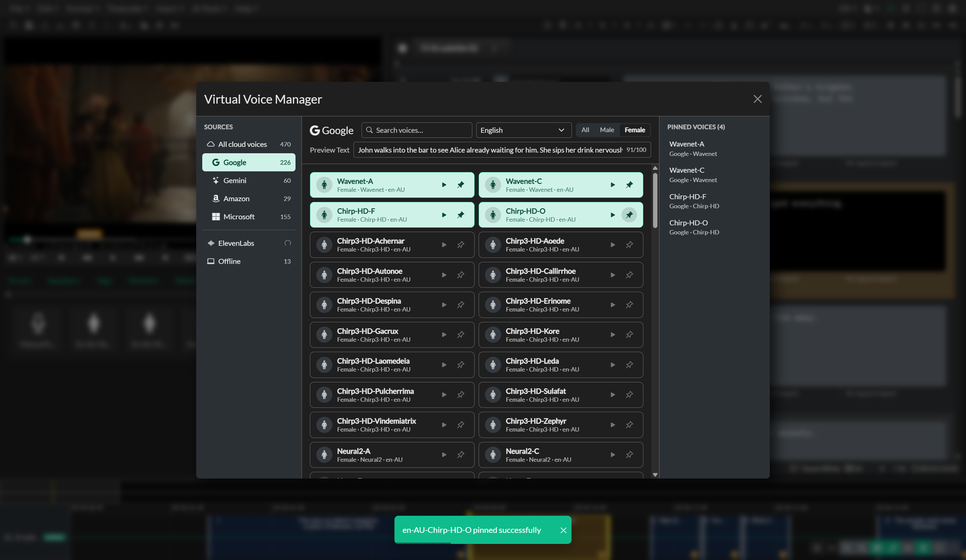Show all genders with the All filter
This screenshot has width=966, height=560.
(585, 130)
